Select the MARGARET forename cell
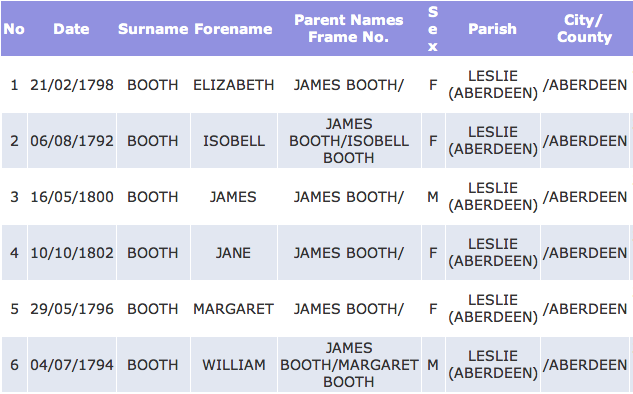The image size is (633, 394). point(234,309)
